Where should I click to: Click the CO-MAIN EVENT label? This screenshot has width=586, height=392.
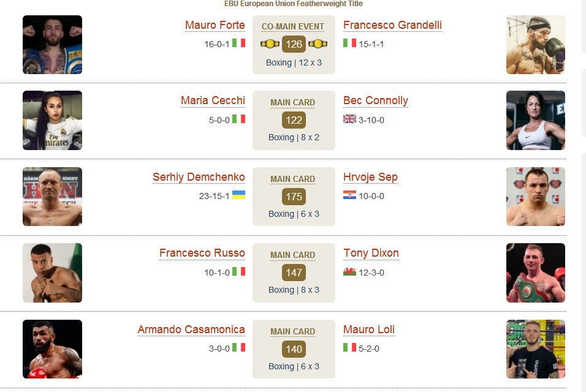coord(292,26)
